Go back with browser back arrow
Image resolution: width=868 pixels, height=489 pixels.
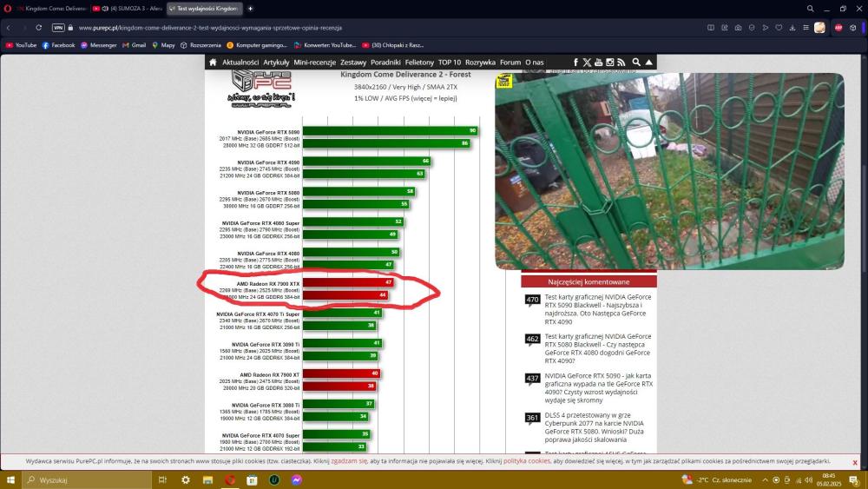(x=9, y=28)
